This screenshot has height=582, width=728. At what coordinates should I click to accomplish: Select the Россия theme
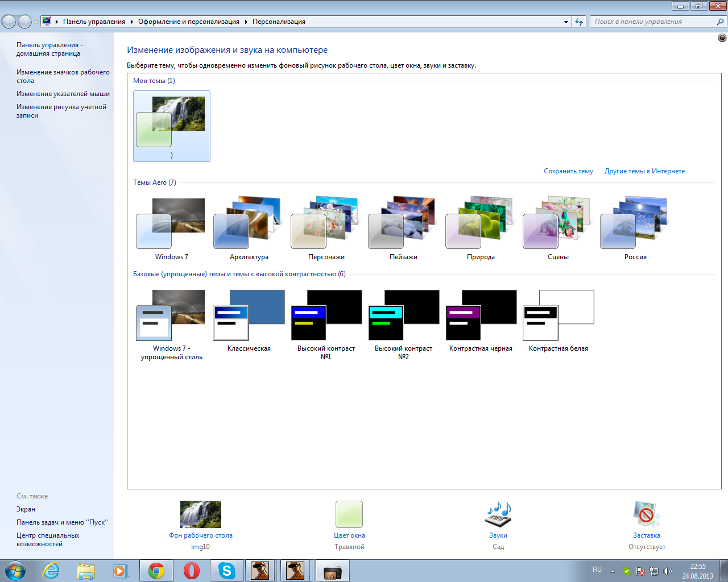click(x=635, y=228)
